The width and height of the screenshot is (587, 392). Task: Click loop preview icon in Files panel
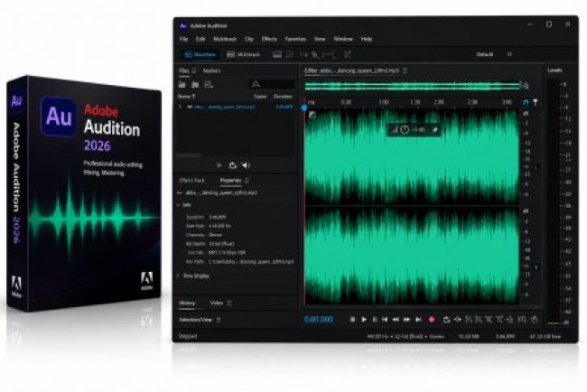click(x=232, y=165)
